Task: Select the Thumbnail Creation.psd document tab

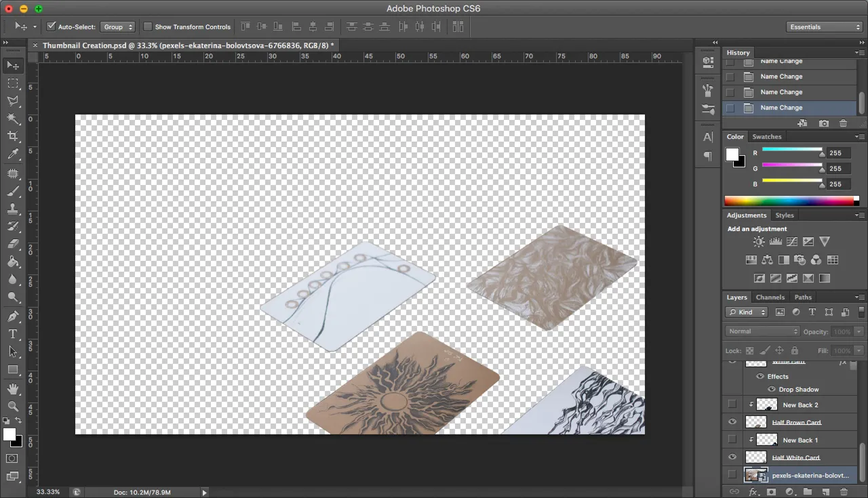Action: (188, 45)
